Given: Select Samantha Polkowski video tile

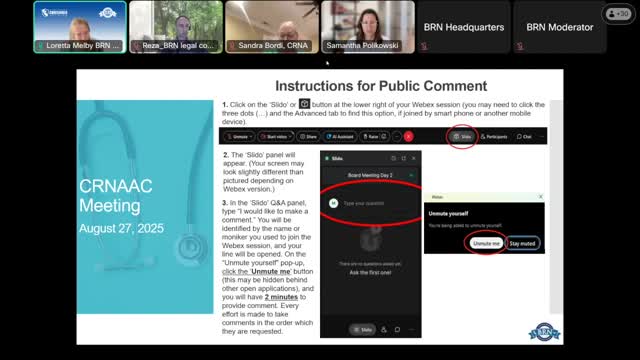Looking at the screenshot, I should [x=368, y=27].
